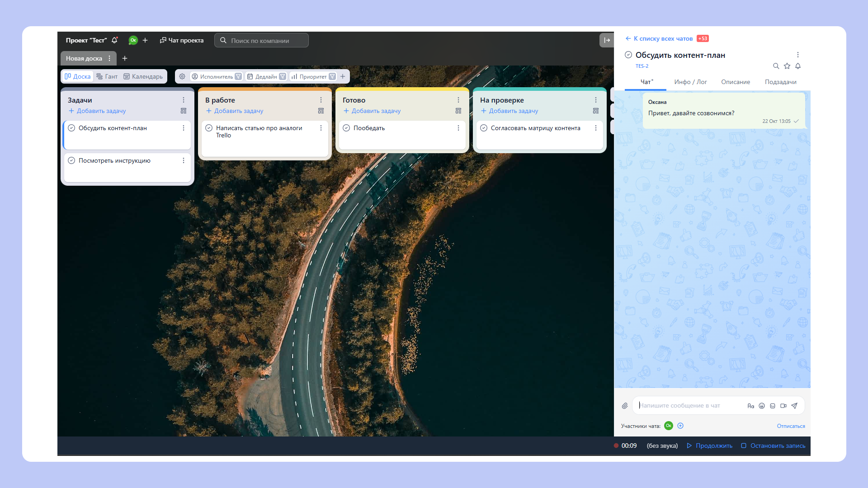
Task: Open the emoji picker in chat
Action: (762, 406)
